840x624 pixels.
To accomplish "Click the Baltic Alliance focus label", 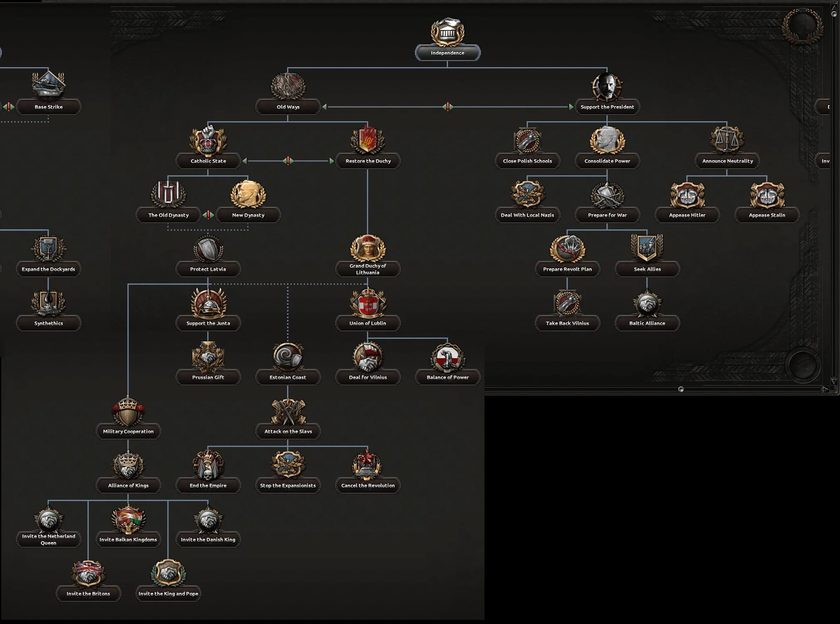I will (x=647, y=323).
